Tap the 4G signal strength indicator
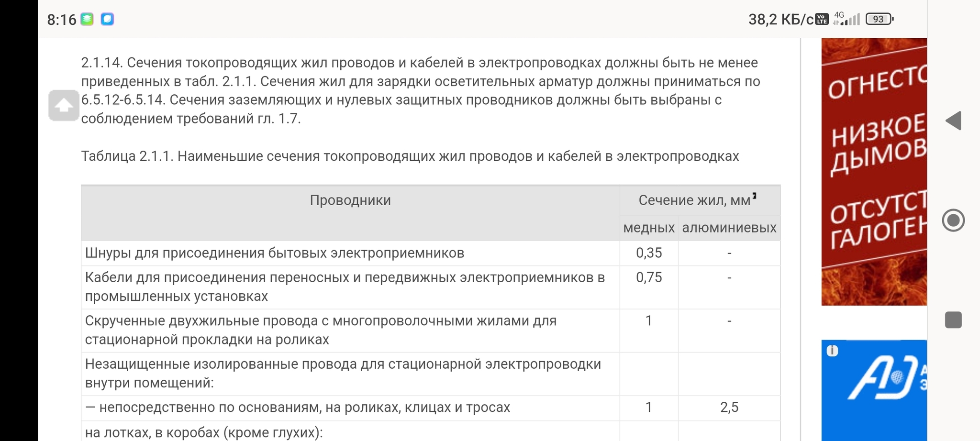The width and height of the screenshot is (980, 441). click(847, 19)
